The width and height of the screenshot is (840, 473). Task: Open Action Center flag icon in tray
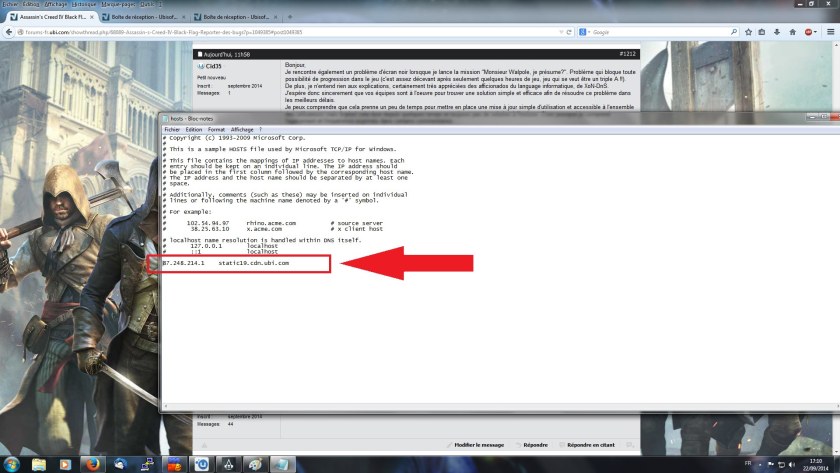pyautogui.click(x=771, y=464)
